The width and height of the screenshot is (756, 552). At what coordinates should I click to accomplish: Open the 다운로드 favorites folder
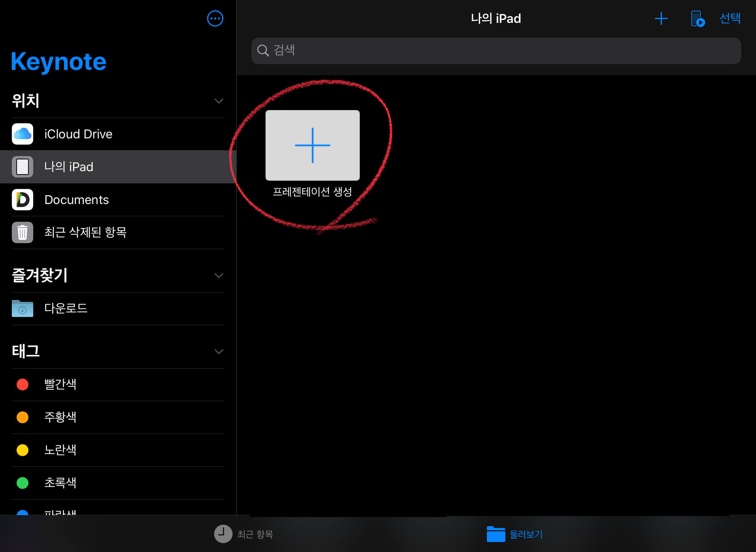(66, 308)
